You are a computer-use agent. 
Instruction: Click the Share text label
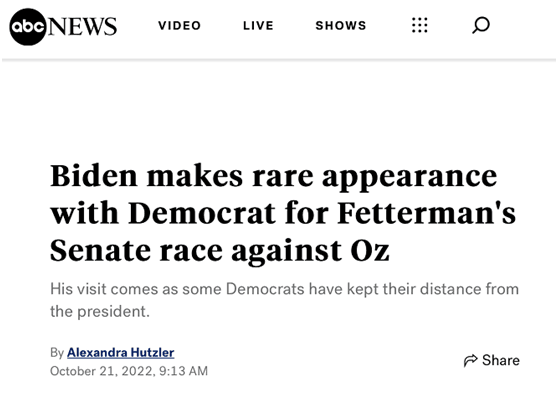pos(501,360)
